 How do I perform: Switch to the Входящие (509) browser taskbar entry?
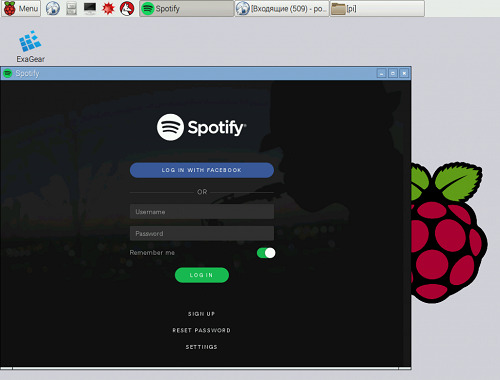click(x=282, y=8)
